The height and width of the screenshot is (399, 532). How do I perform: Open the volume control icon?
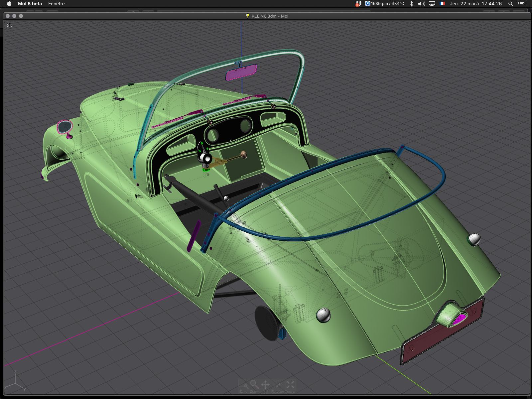(421, 4)
